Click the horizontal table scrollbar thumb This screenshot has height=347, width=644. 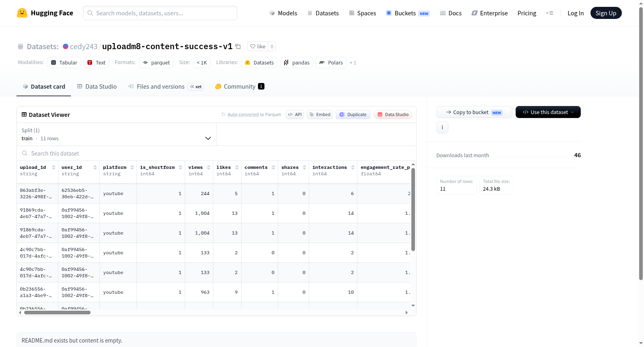tap(57, 312)
